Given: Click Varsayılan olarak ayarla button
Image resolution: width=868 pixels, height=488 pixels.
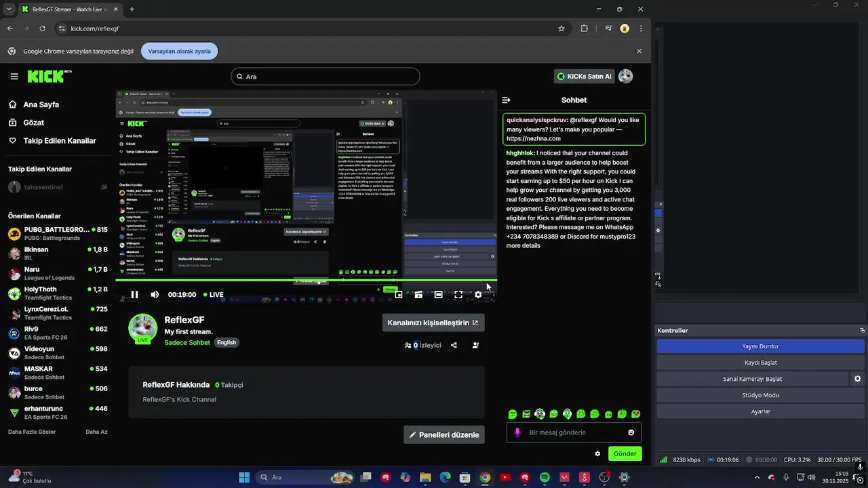Looking at the screenshot, I should (180, 51).
